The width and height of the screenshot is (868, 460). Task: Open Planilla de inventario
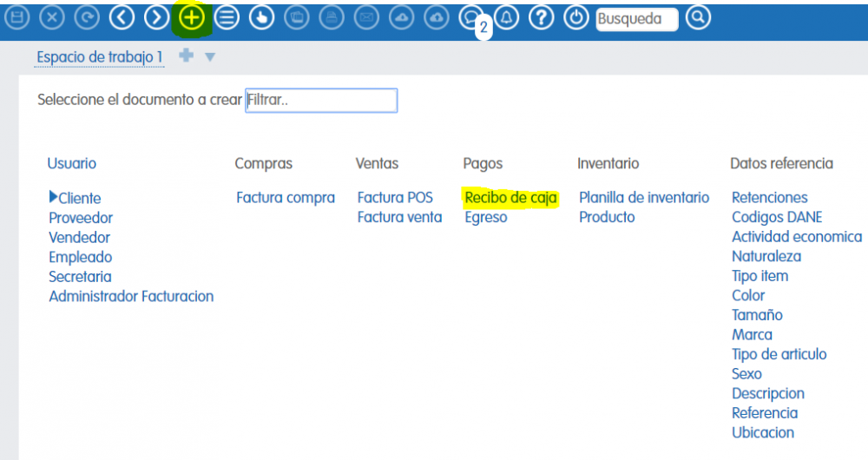click(x=644, y=198)
